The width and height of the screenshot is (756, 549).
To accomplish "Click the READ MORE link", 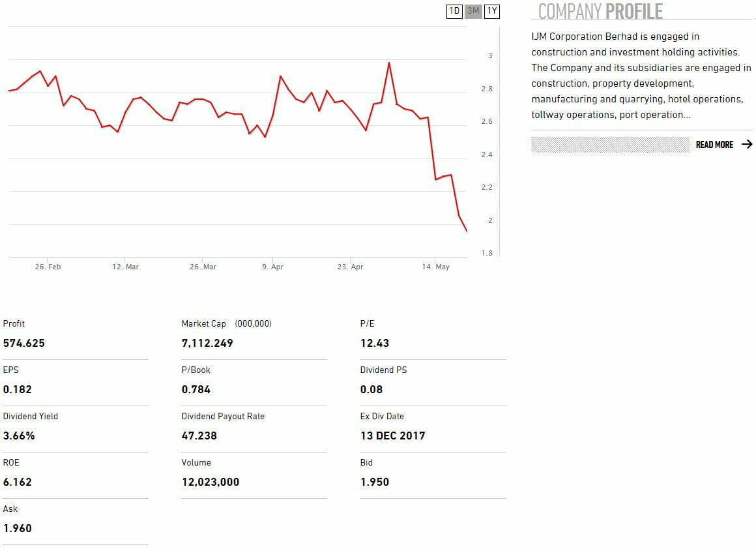I will [714, 145].
